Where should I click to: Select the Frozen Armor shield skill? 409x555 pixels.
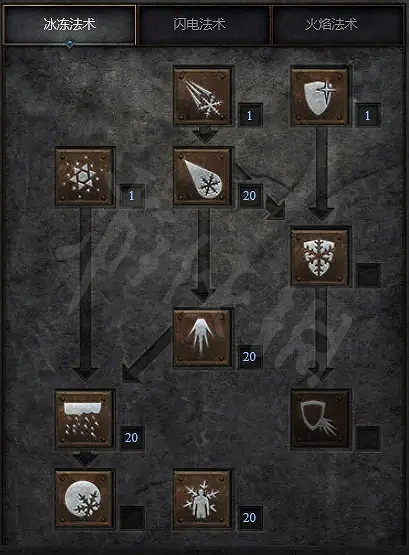pyautogui.click(x=319, y=96)
